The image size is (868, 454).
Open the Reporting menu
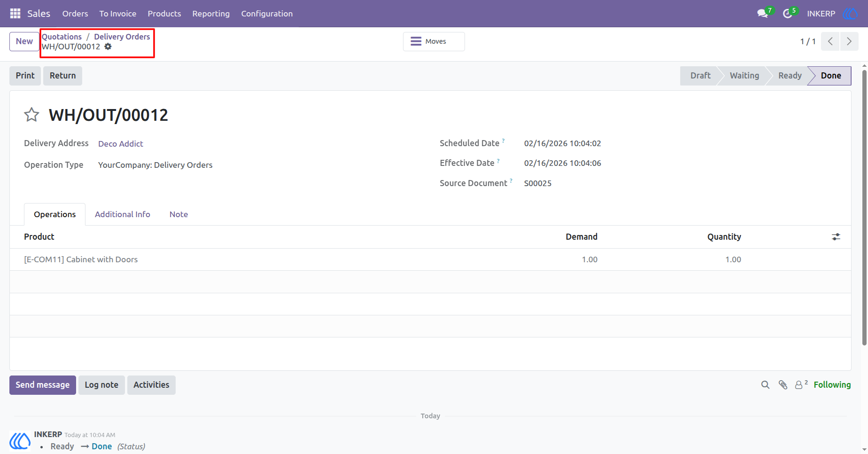click(x=211, y=14)
